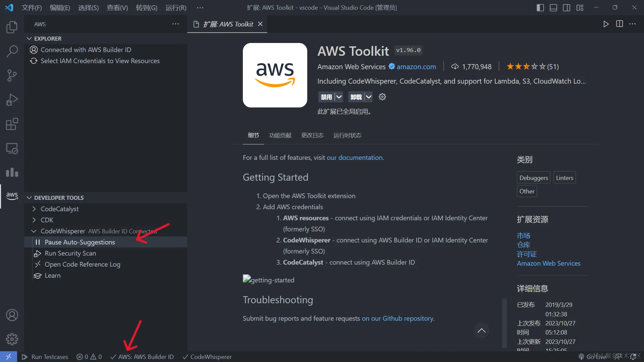Viewport: 644px width, 362px height.
Task: Click the CodeWhisperer status bar item
Action: pos(207,357)
